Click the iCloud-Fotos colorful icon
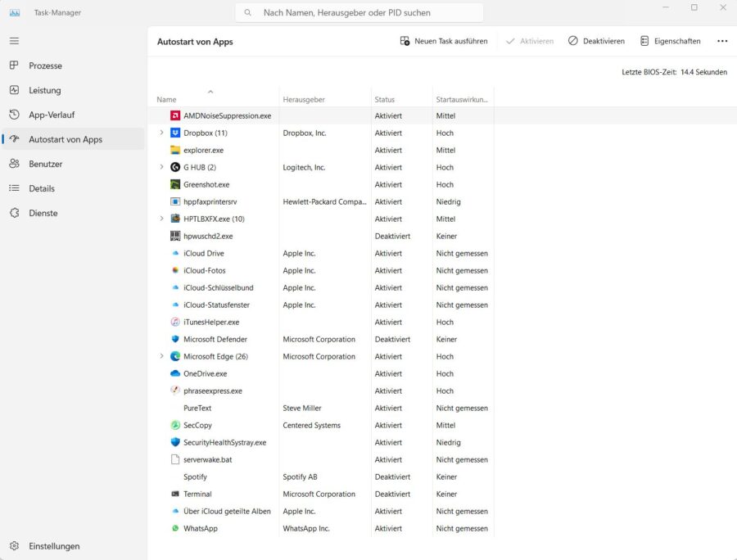 [x=175, y=270]
